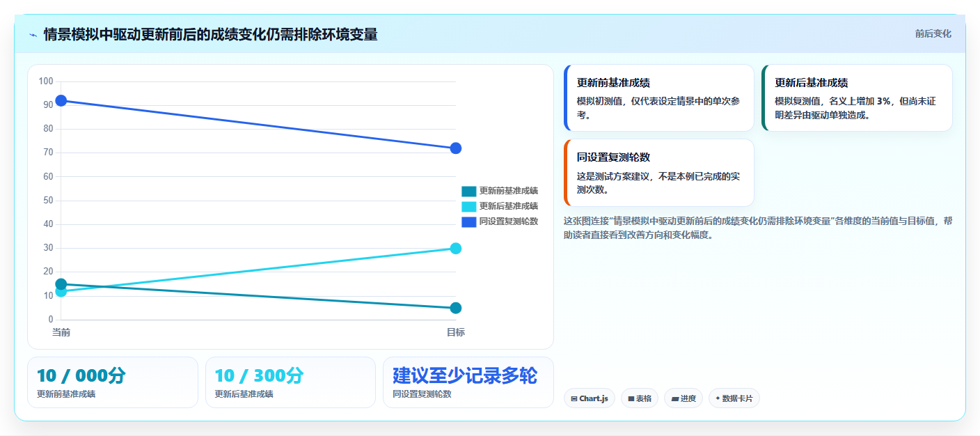Click the teal line's data point at 目标
Viewport: 980px width, 436px height.
(456, 308)
